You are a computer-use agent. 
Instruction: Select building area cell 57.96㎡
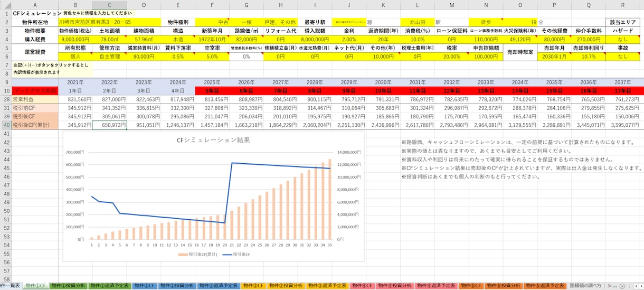[144, 39]
